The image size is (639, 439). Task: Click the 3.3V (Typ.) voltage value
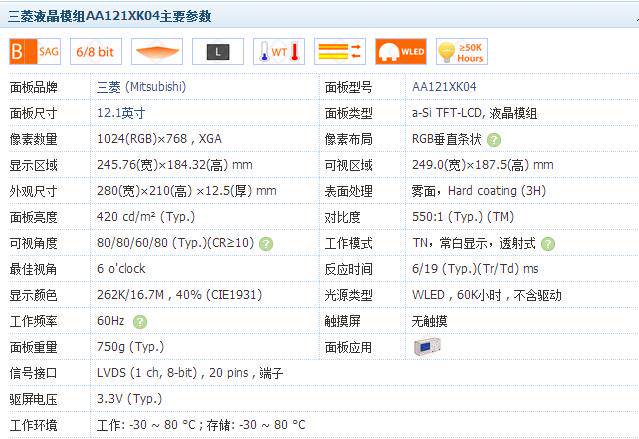(130, 399)
